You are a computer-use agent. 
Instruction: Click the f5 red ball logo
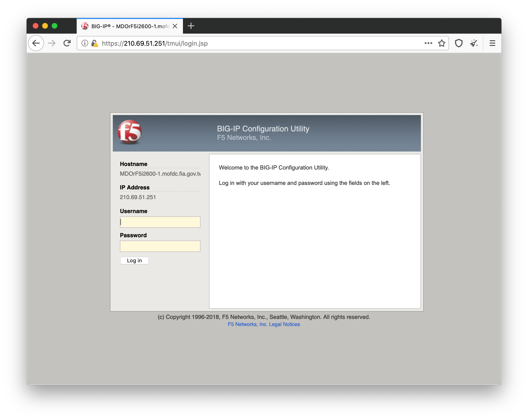pos(130,132)
